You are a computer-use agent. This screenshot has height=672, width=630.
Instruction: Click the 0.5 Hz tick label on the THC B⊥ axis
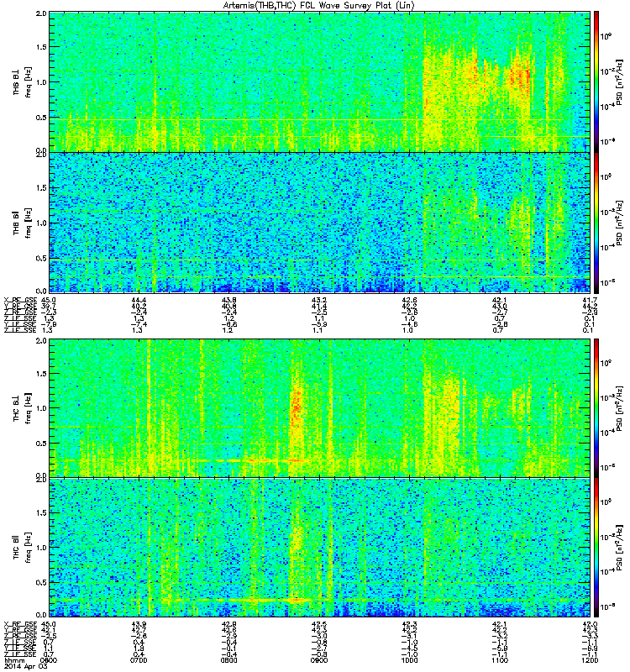click(x=41, y=444)
